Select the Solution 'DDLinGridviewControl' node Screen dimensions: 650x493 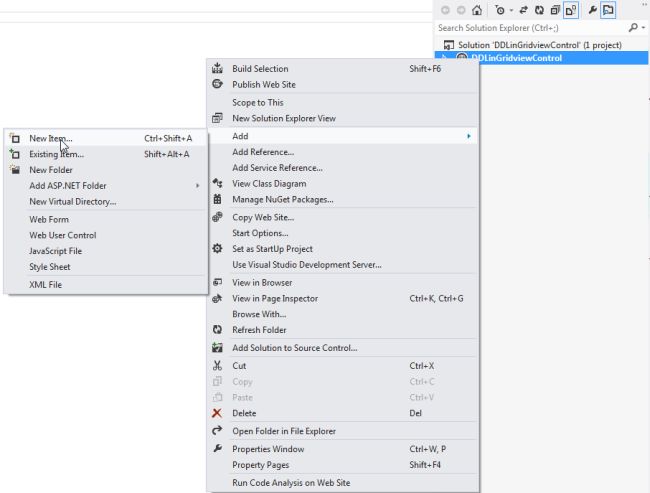point(539,45)
